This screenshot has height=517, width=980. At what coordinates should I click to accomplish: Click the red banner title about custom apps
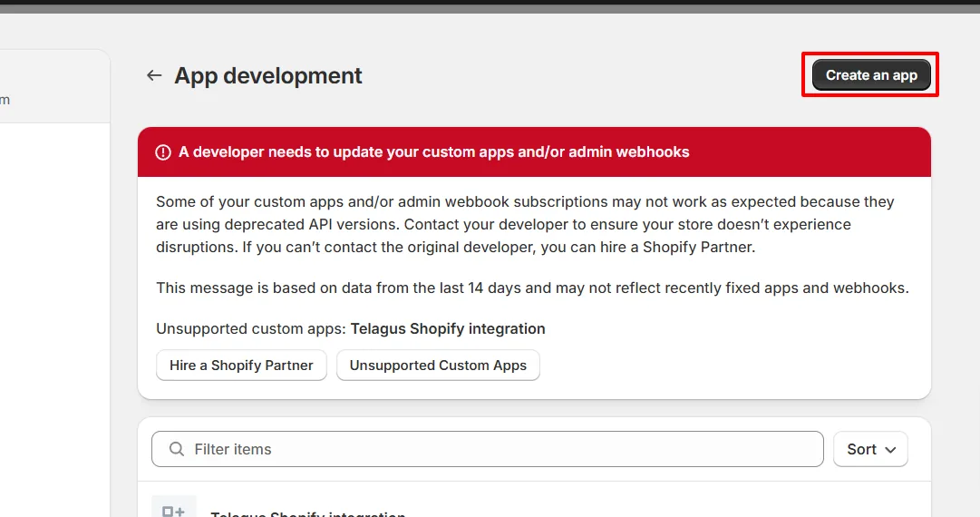coord(433,151)
